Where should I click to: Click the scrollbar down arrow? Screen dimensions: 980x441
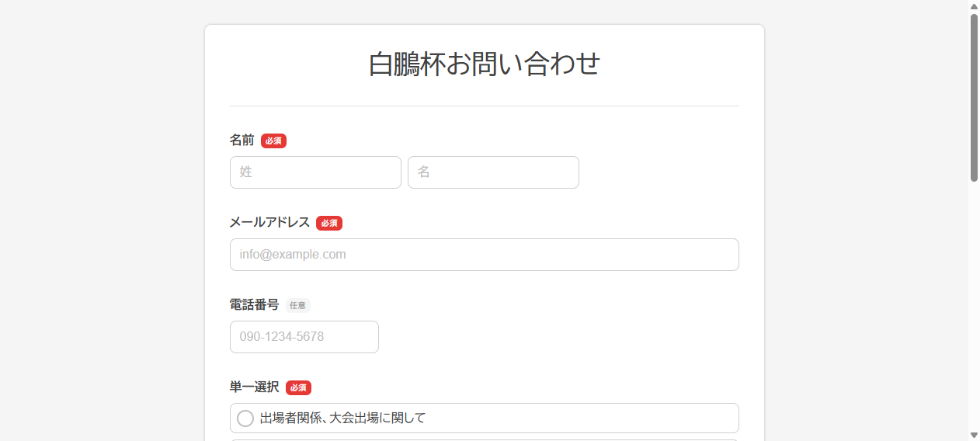(974, 435)
